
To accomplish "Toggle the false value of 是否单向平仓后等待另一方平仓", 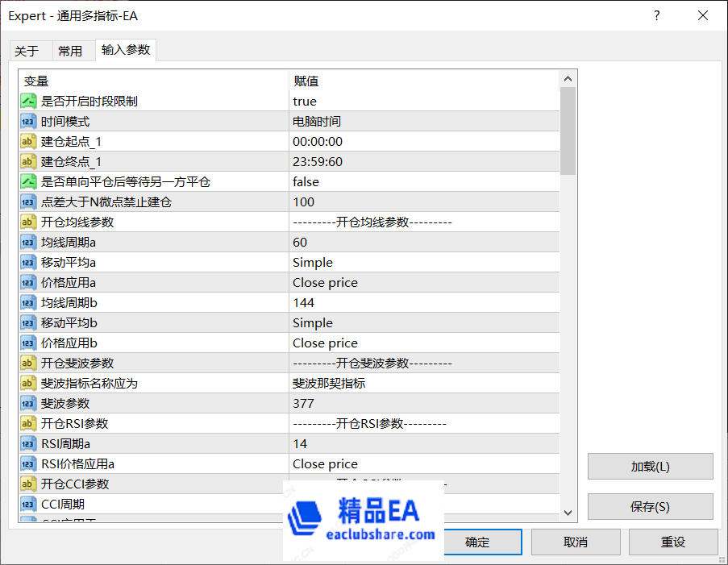I will coord(306,181).
